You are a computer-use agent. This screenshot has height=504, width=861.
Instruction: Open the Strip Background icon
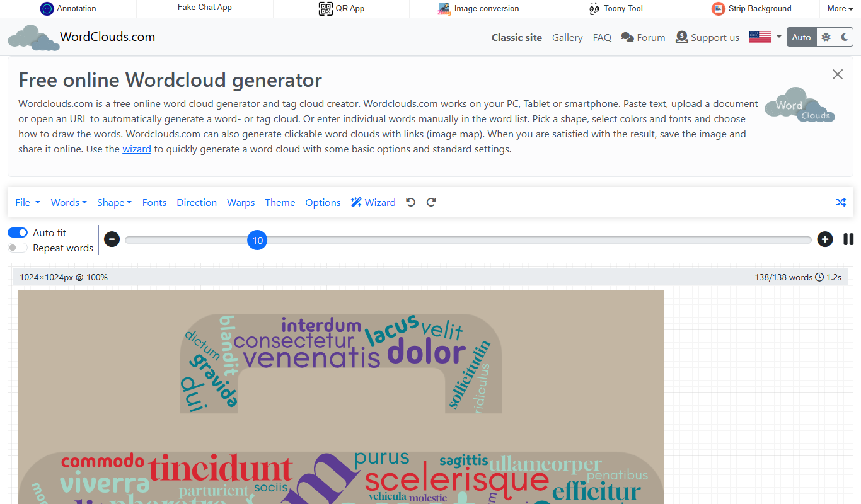718,9
